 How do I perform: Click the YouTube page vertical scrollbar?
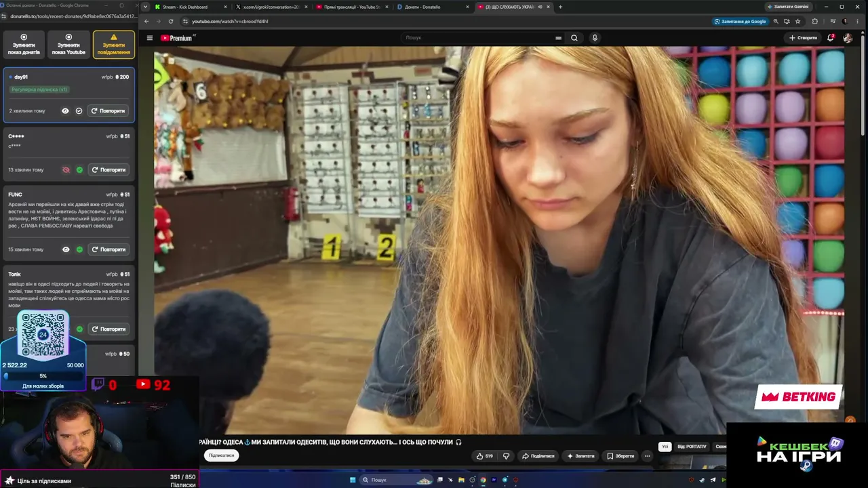861,88
